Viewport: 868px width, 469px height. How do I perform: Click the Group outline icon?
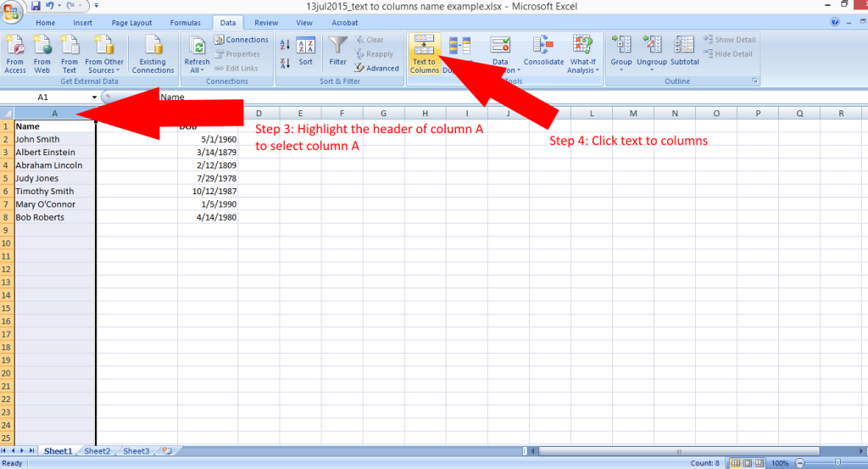621,46
